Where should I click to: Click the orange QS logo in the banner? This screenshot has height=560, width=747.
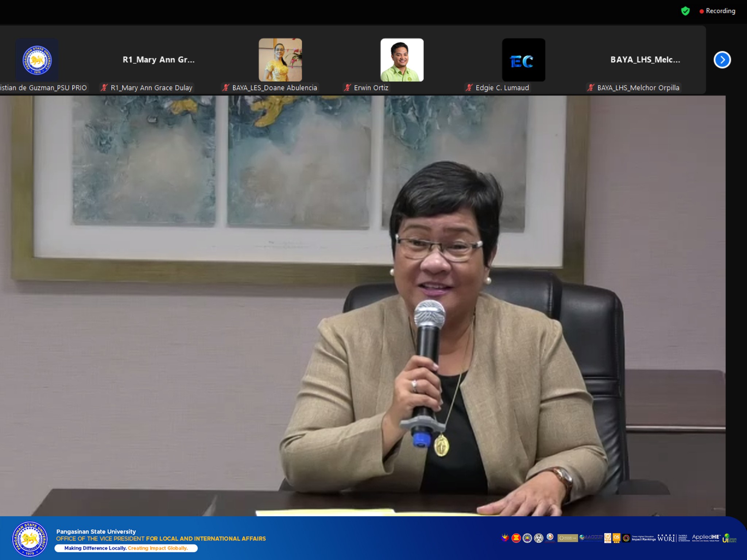[x=616, y=538]
